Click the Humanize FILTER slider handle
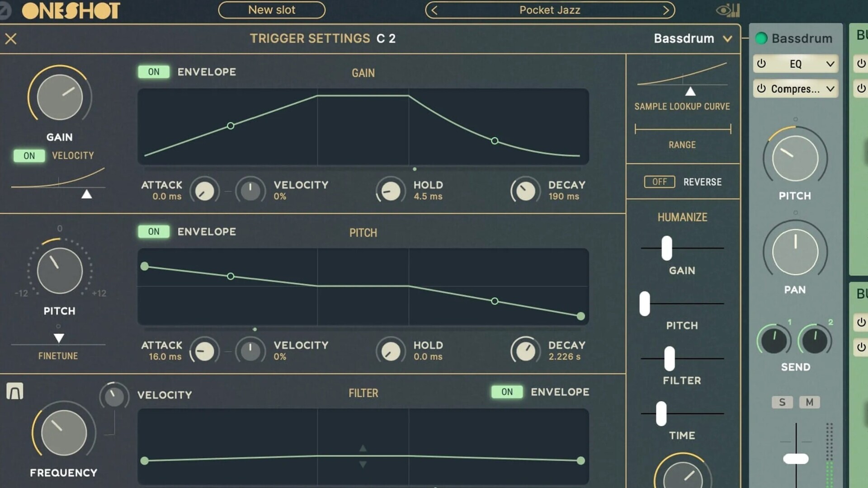 coord(670,359)
